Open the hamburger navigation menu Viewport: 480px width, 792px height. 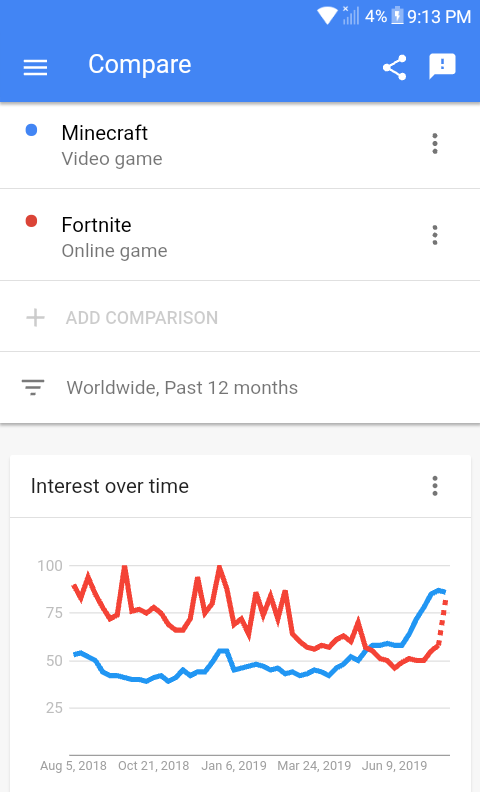pyautogui.click(x=35, y=67)
